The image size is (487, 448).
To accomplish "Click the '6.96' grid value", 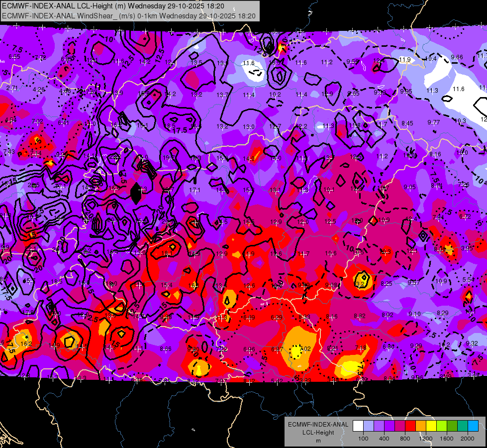I will [x=249, y=349].
